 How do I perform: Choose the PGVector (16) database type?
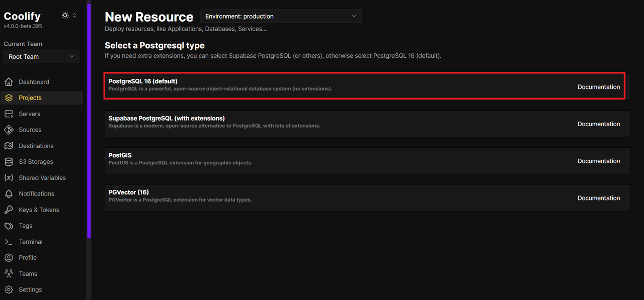click(x=367, y=197)
